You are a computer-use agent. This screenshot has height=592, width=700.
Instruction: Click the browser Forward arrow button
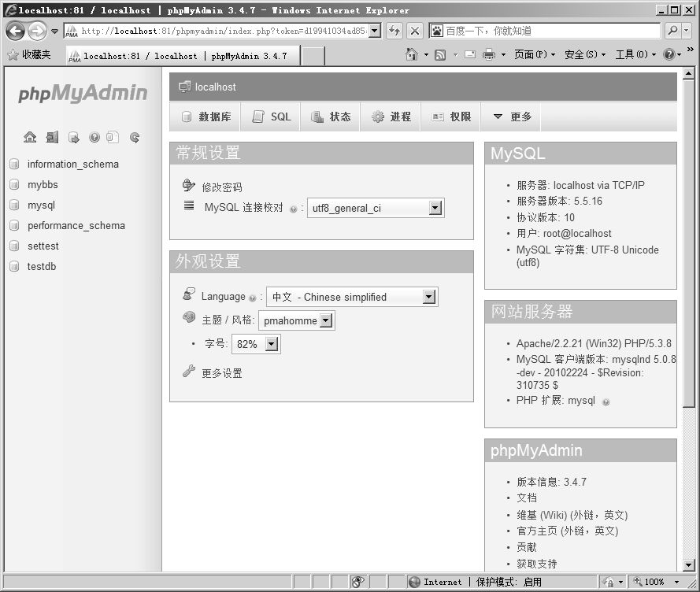[37, 31]
